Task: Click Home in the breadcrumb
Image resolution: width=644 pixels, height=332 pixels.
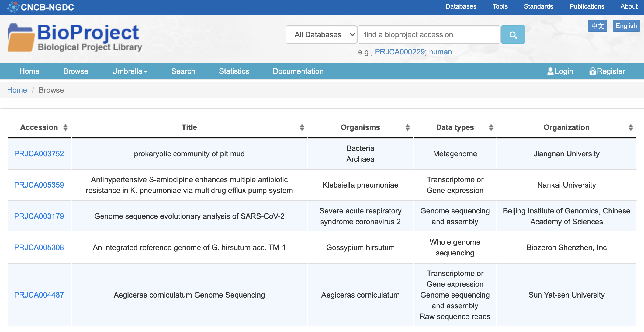Action: point(17,90)
